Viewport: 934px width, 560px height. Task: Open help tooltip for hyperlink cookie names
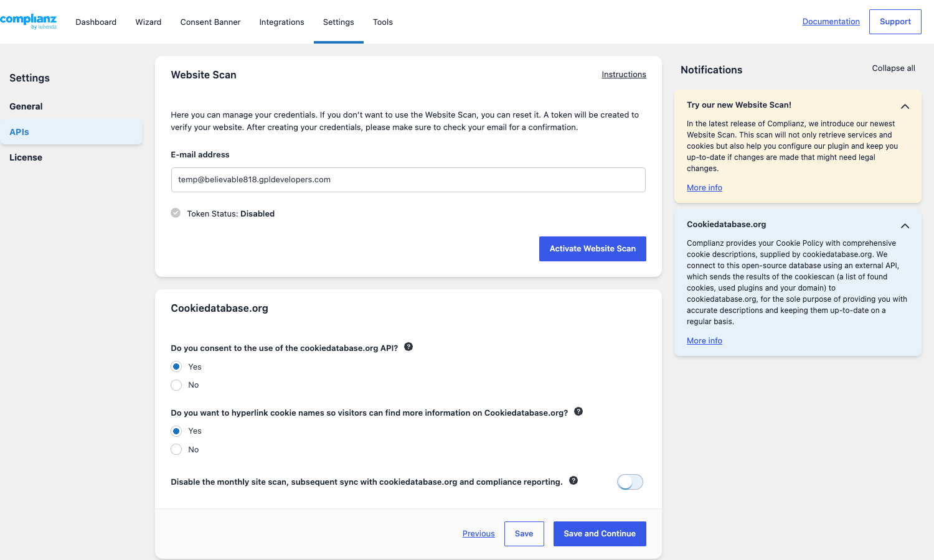(x=578, y=411)
